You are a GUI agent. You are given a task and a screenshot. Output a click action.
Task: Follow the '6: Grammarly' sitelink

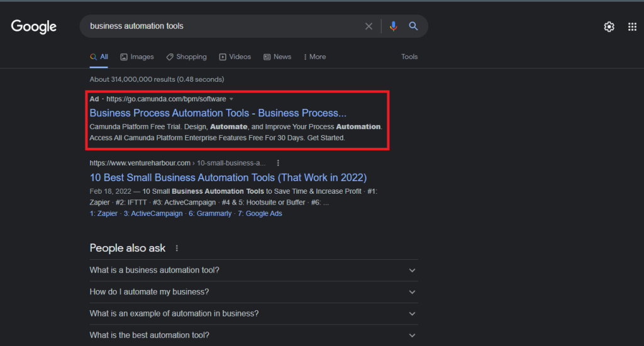click(210, 214)
